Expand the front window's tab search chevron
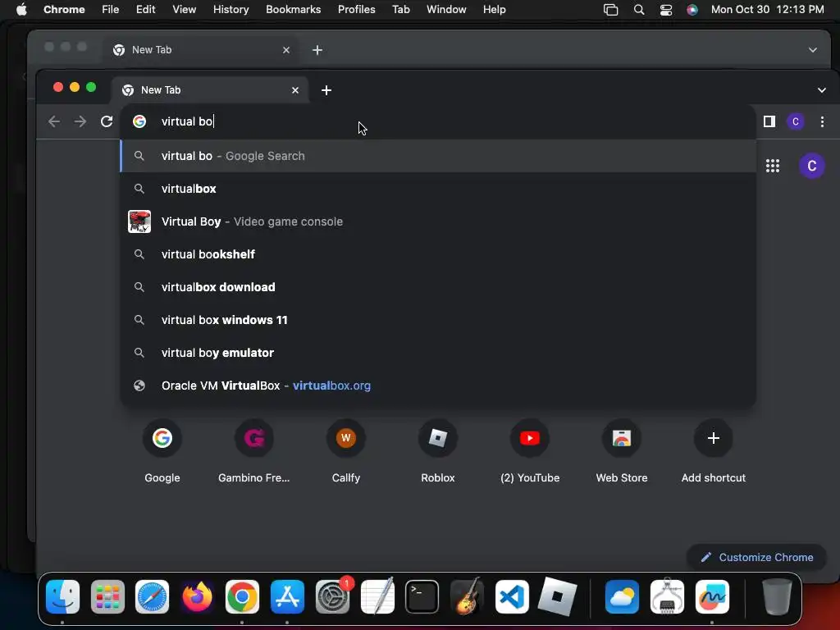This screenshot has height=630, width=840. 822,90
